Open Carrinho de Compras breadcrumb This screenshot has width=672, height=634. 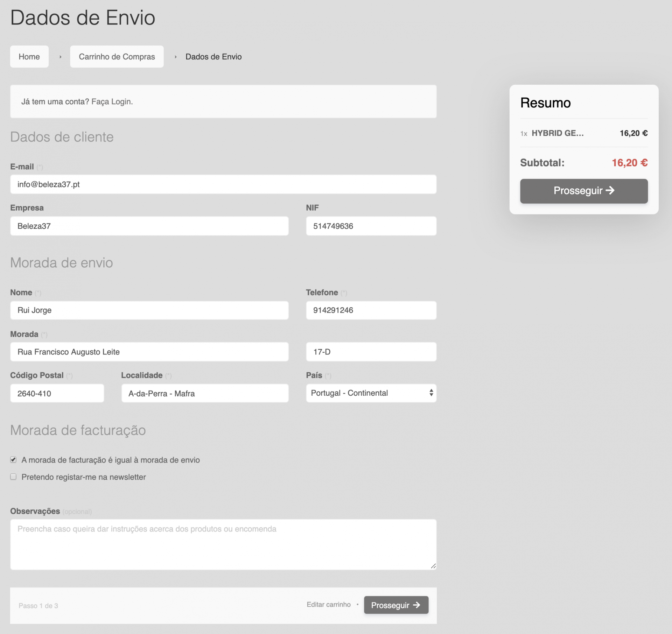coord(117,57)
